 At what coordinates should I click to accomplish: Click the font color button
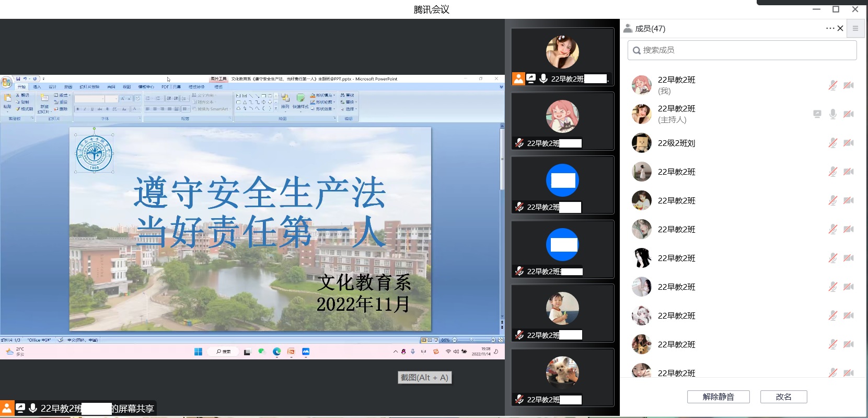(x=135, y=109)
